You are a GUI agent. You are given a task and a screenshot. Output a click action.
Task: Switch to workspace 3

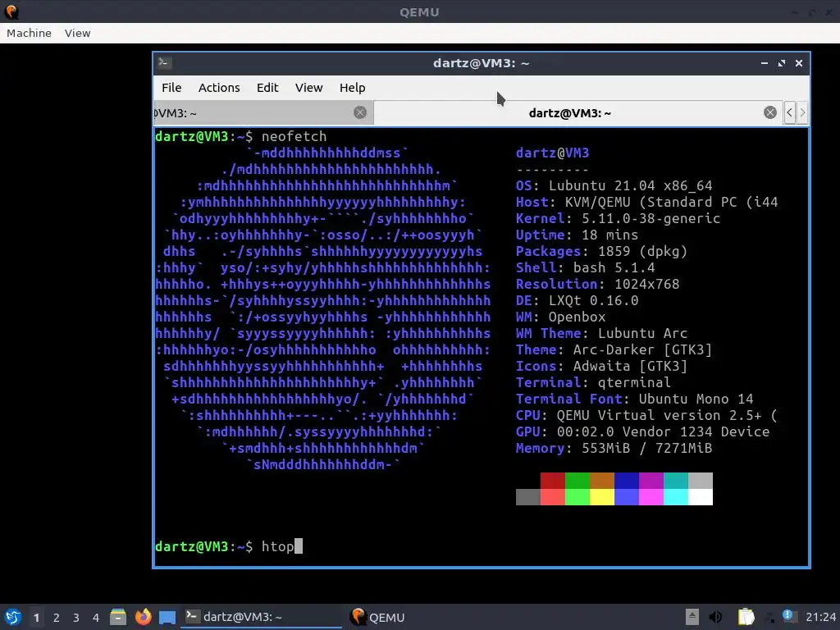76,618
